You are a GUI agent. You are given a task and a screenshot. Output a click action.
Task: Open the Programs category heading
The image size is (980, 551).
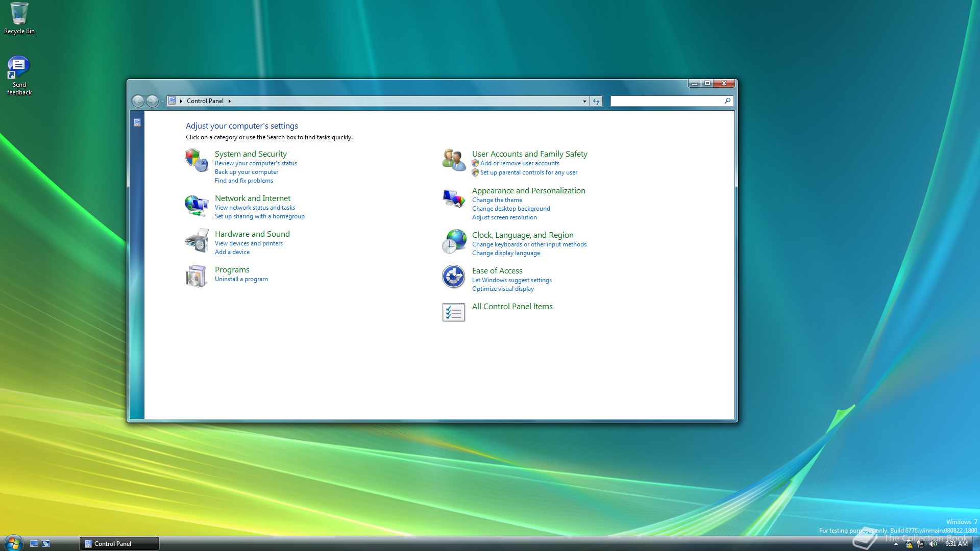click(232, 269)
